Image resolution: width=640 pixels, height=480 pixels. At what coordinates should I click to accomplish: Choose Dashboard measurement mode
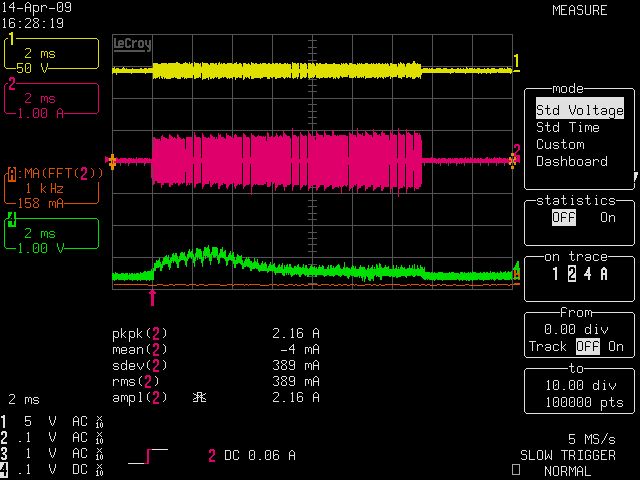coord(572,161)
